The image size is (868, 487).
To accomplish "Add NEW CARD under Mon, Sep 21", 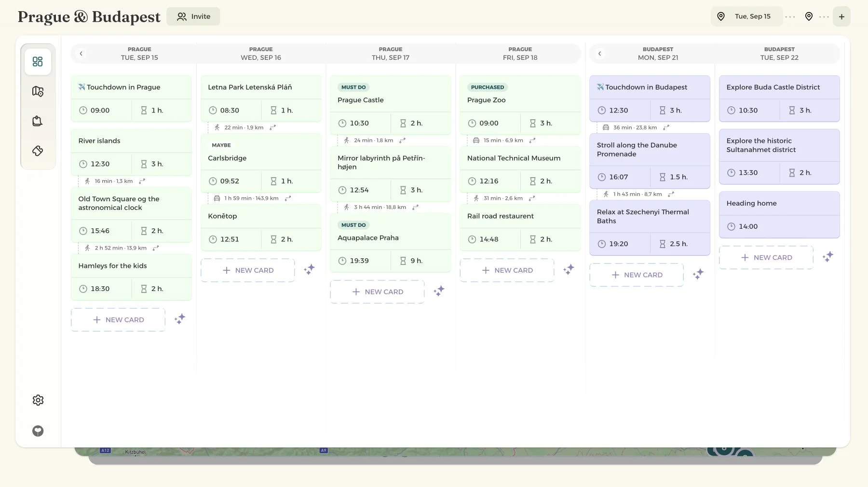I will [637, 275].
